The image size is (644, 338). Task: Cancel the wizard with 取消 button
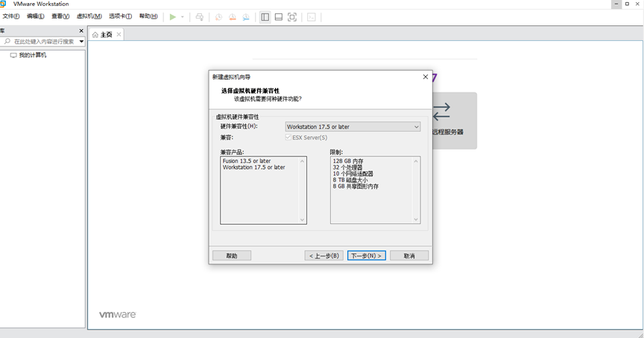(409, 255)
